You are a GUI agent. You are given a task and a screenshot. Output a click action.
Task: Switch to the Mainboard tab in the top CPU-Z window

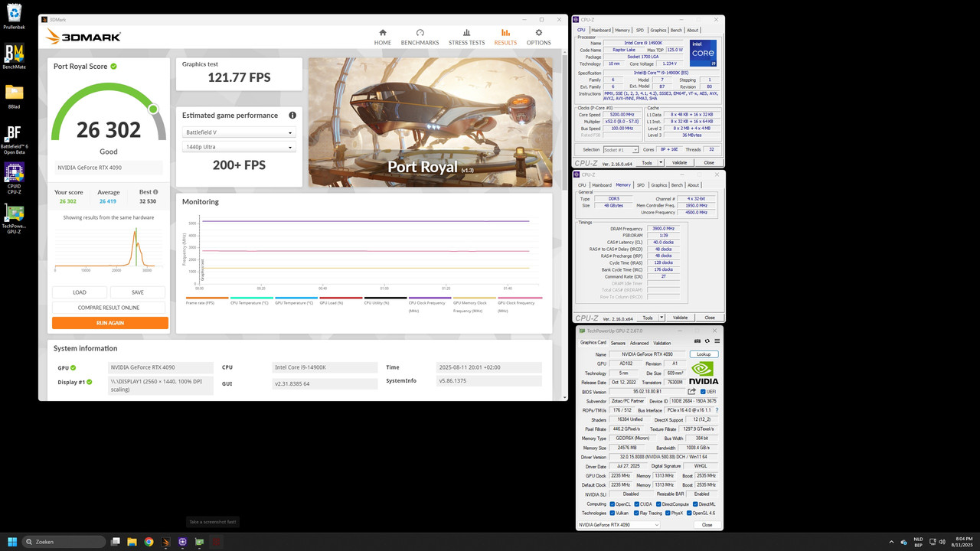pyautogui.click(x=601, y=30)
